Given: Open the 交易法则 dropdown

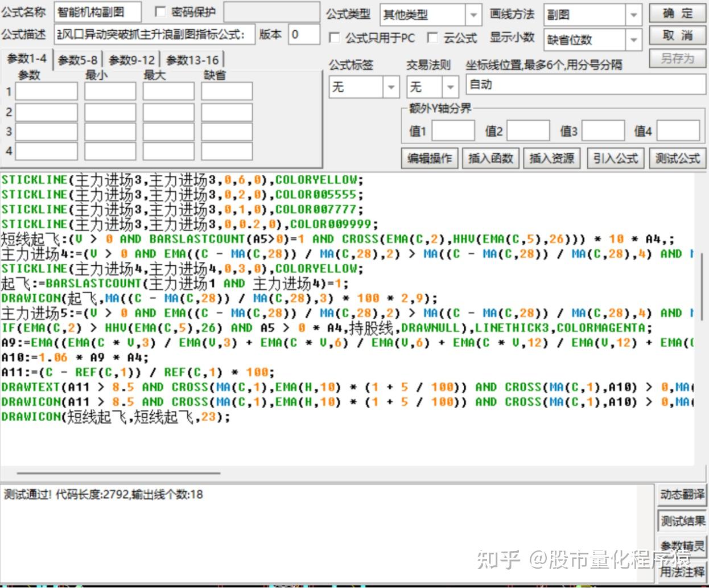Looking at the screenshot, I should point(432,87).
